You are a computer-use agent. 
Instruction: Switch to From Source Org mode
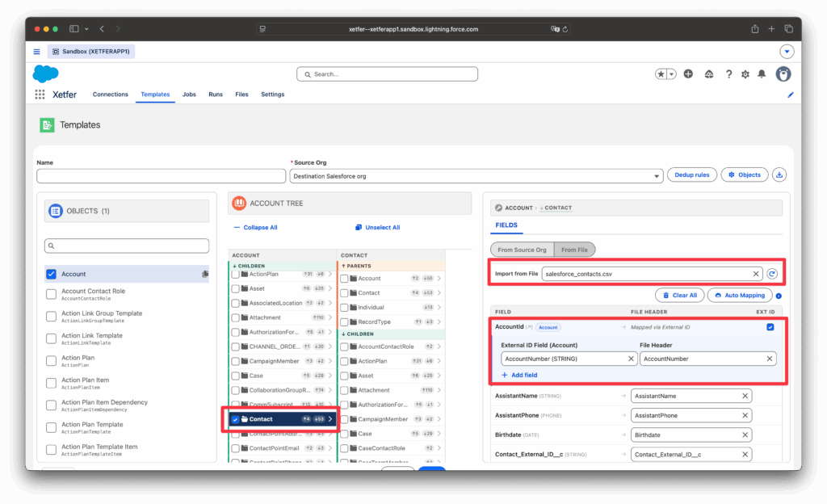523,250
